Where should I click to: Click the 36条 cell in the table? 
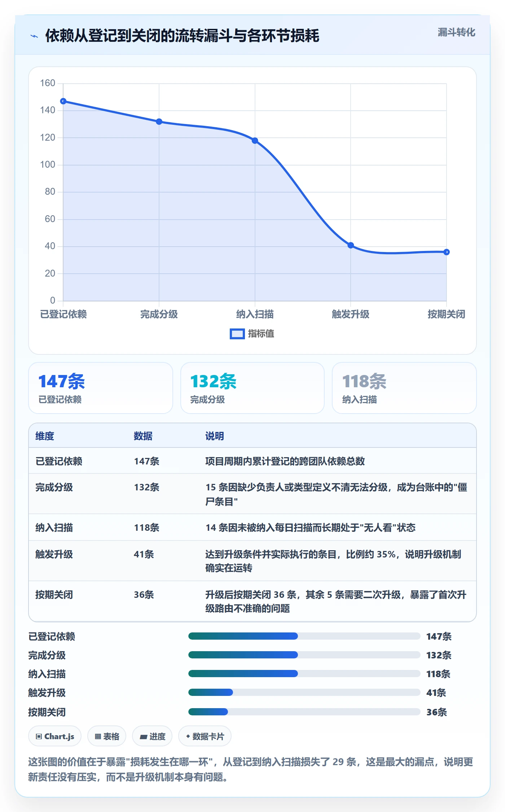(x=144, y=595)
